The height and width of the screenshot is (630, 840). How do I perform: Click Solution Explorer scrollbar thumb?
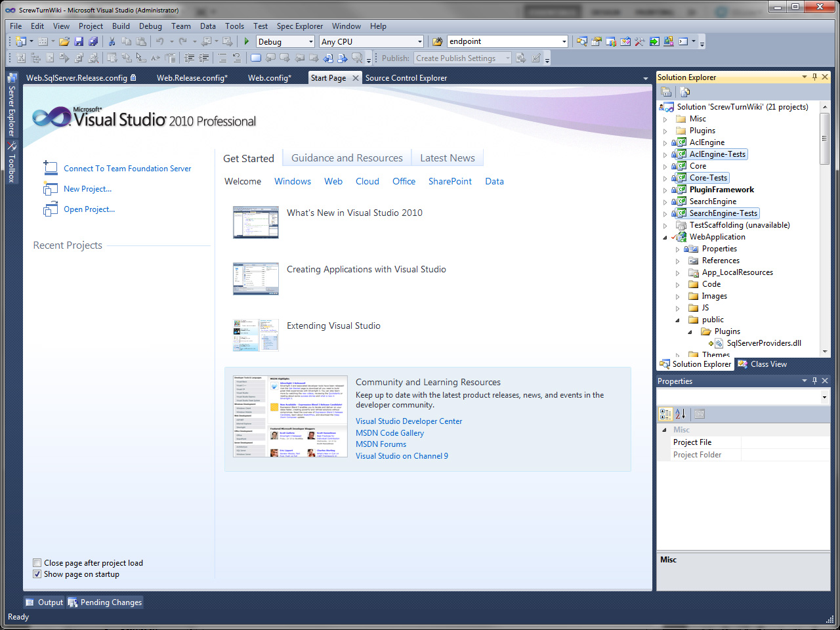point(825,138)
